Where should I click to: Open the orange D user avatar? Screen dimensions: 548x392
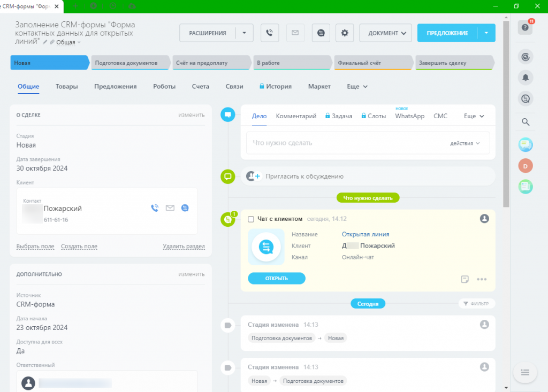click(x=526, y=166)
